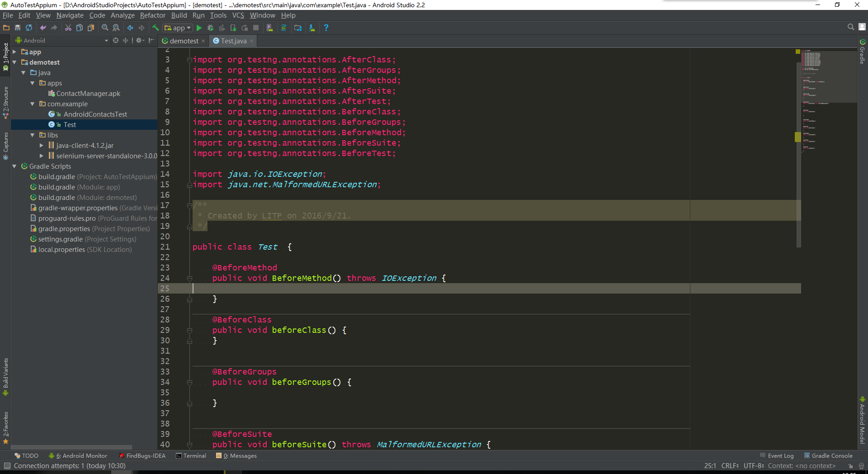
Task: Open the VCS menu
Action: (x=238, y=15)
